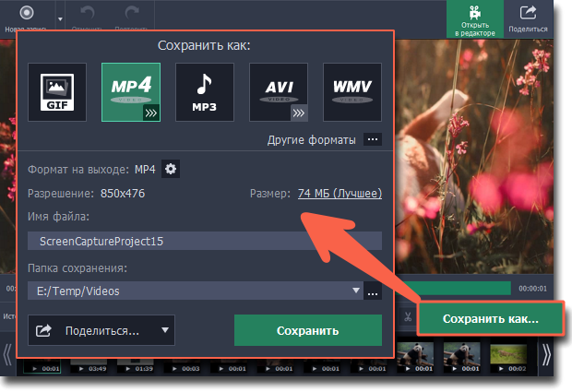Start a new recording (Новая запись)
This screenshot has width=572, height=392.
click(x=26, y=18)
